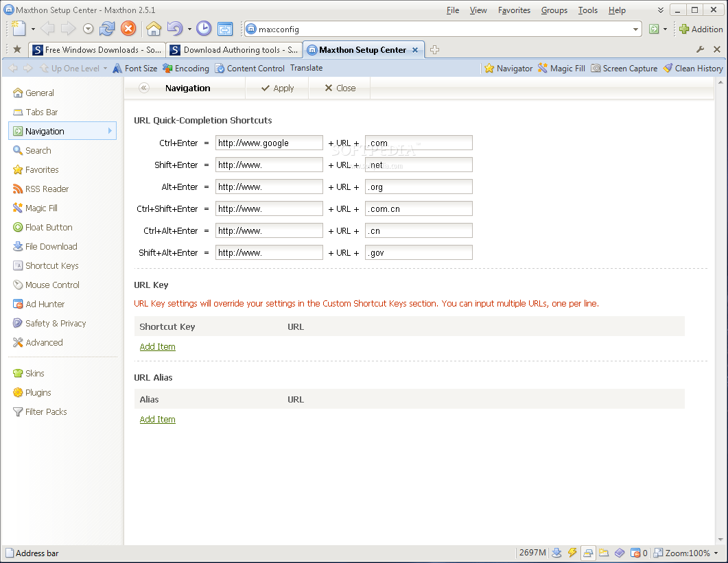
Task: Click the Stop loading red X icon
Action: coord(128,29)
